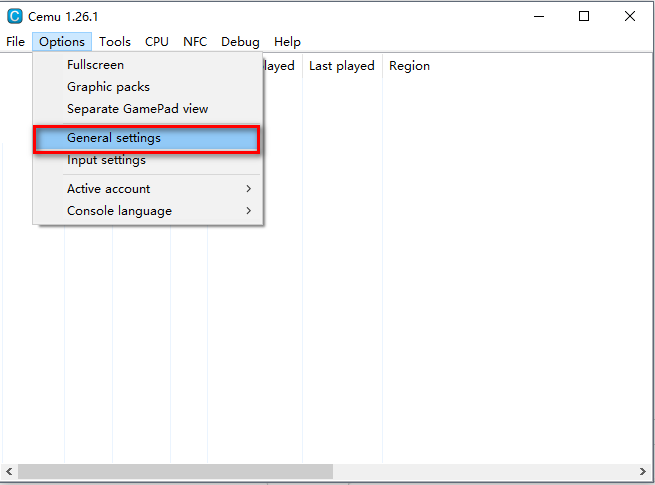Click the Cemu app icon in title bar
Image resolution: width=655 pixels, height=485 pixels.
[x=15, y=16]
